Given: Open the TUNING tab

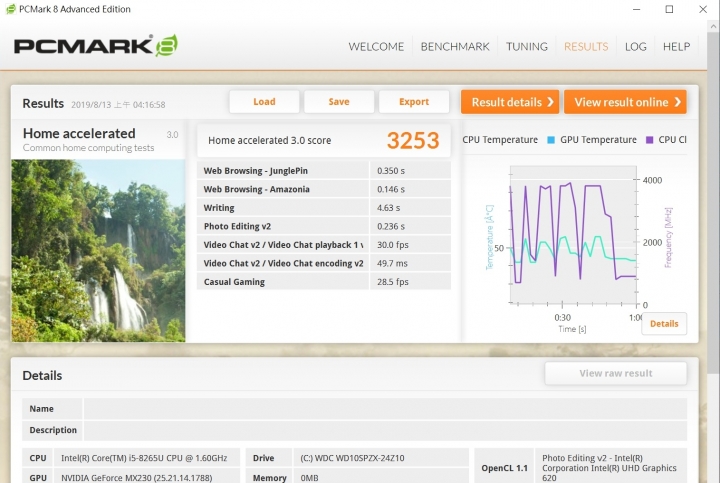Looking at the screenshot, I should (527, 46).
